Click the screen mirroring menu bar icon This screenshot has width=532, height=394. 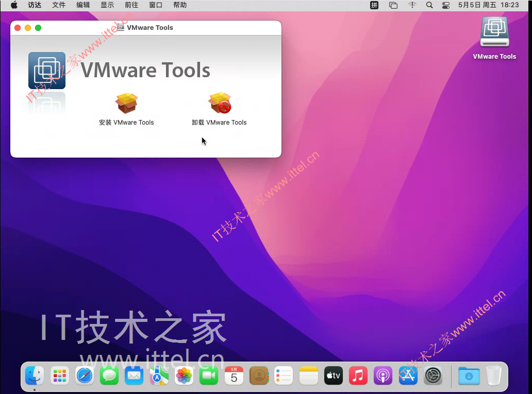[x=393, y=5]
